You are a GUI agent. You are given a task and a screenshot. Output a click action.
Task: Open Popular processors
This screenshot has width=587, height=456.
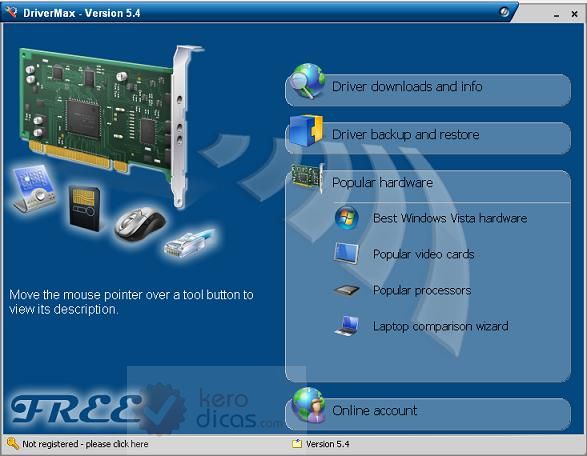[422, 290]
